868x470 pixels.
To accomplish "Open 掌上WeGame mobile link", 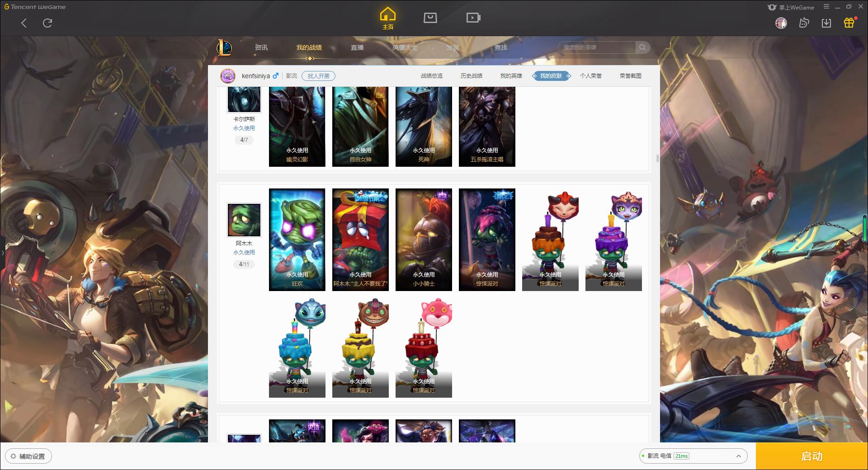I will coord(791,7).
